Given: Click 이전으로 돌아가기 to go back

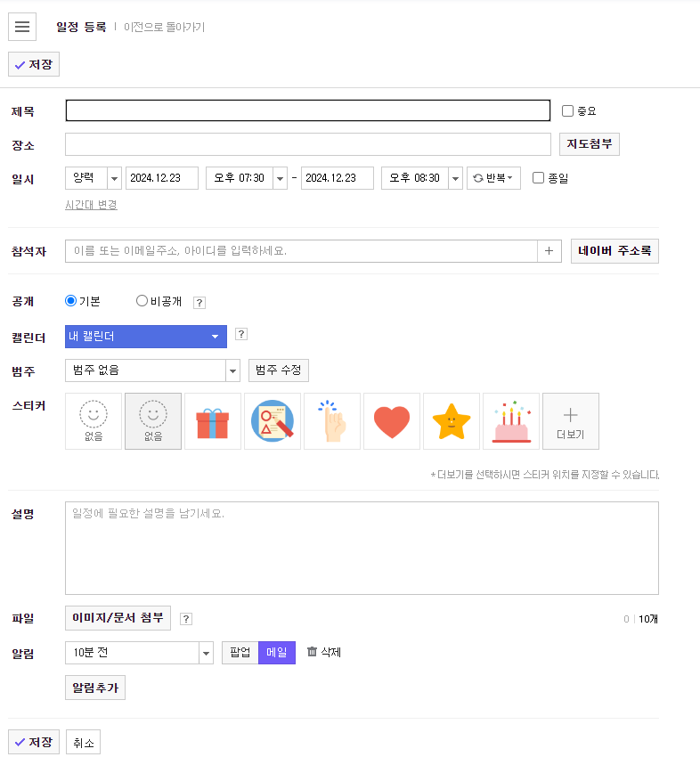Looking at the screenshot, I should click(x=164, y=27).
